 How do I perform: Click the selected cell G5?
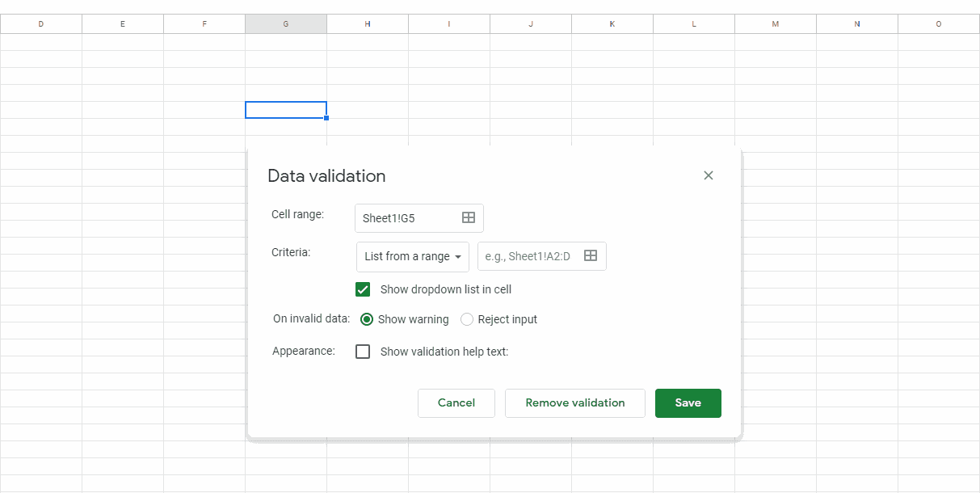click(286, 110)
